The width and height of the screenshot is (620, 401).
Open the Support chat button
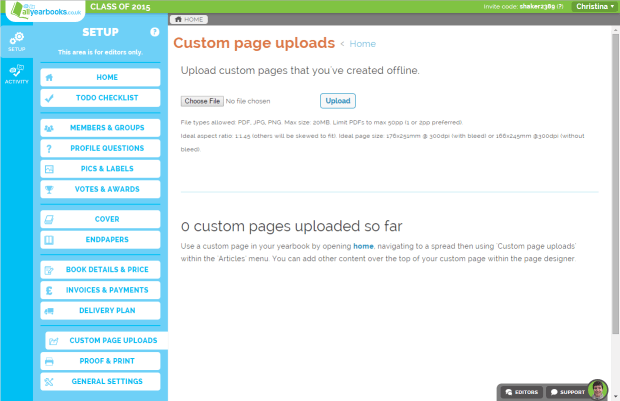[x=568, y=392]
